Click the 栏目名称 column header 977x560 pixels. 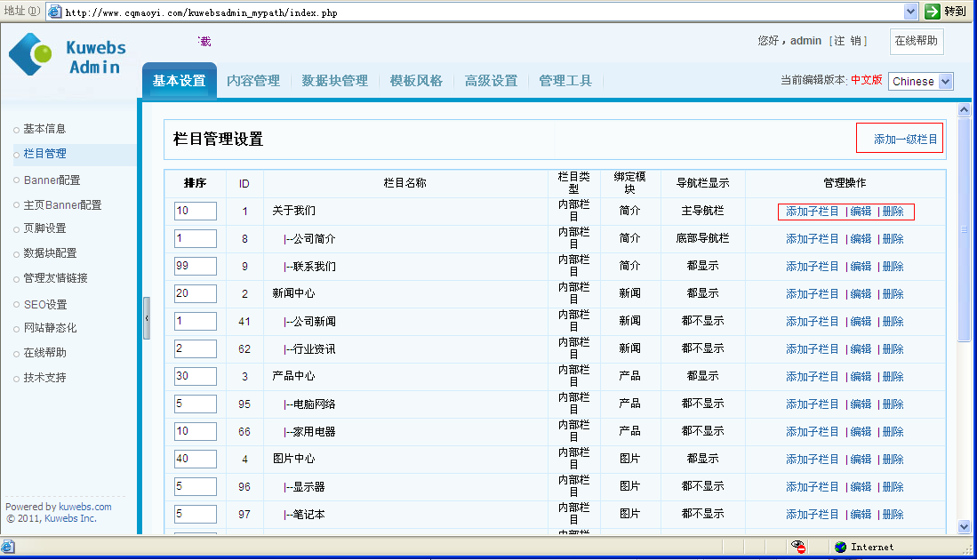[405, 183]
